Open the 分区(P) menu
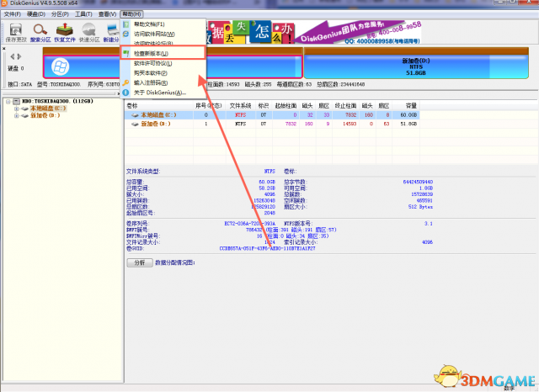 point(60,14)
